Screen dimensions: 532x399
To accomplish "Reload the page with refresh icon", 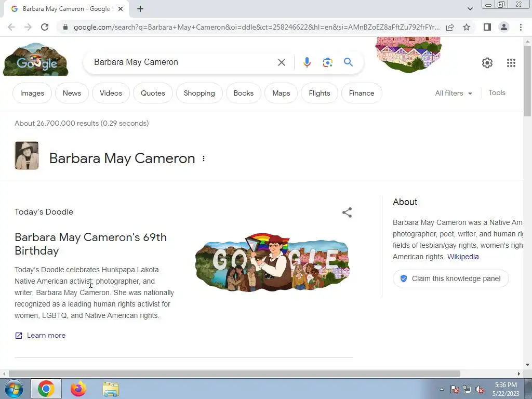I will coord(45,27).
